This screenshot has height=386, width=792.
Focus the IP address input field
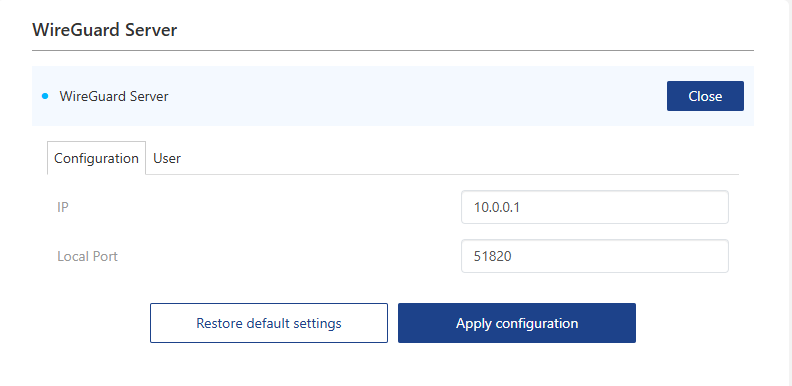[x=595, y=207]
